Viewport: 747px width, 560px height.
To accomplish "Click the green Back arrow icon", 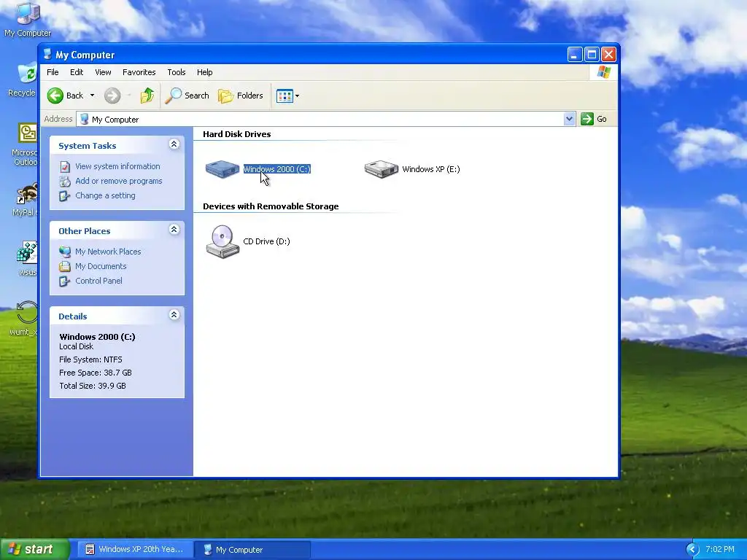I will pyautogui.click(x=55, y=96).
